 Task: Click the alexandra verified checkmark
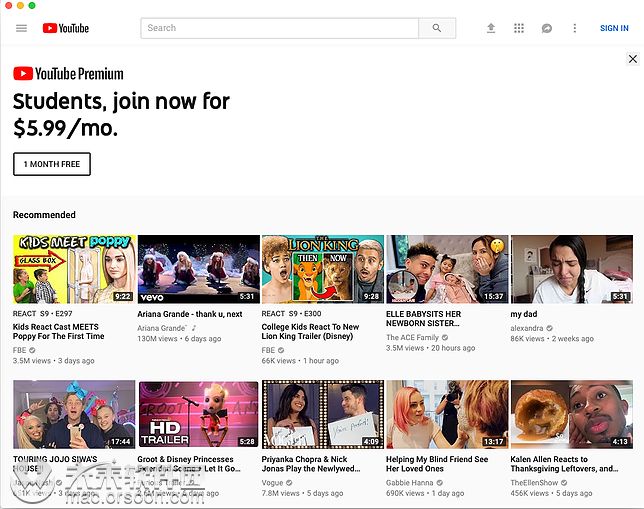click(x=550, y=328)
